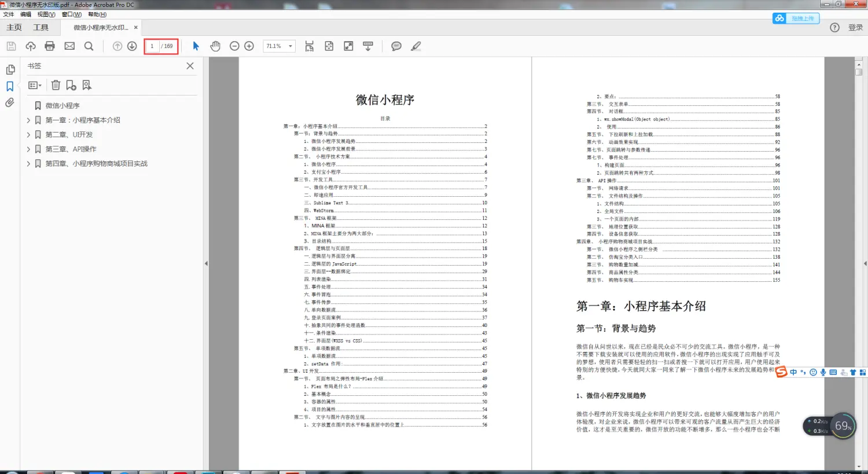Viewport: 868px width, 474px height.
Task: Open the 微信小程序 bookmark entry
Action: [x=62, y=106]
